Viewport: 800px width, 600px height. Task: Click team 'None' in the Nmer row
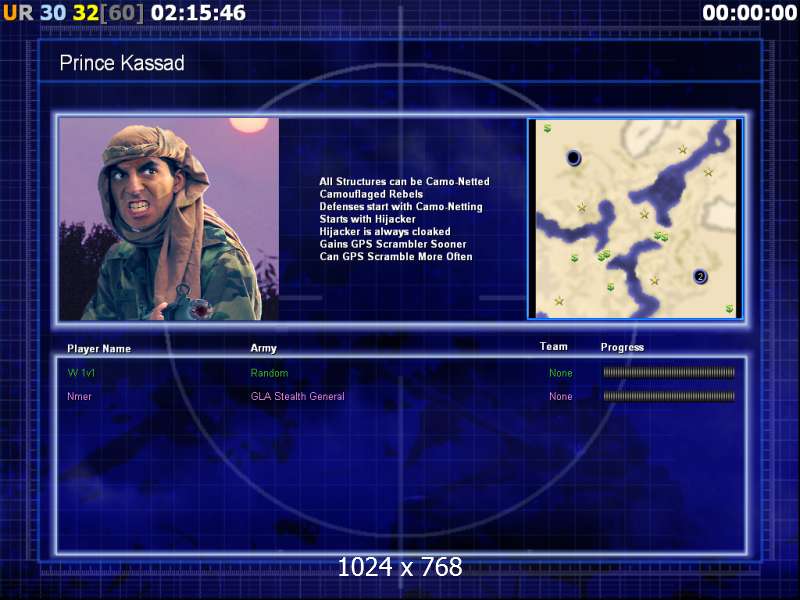[561, 396]
